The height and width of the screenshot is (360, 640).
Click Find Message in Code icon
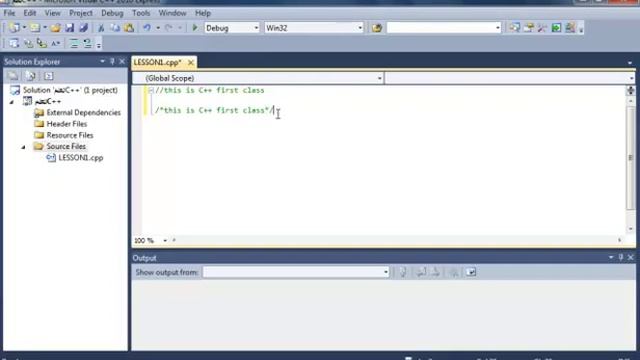(403, 272)
